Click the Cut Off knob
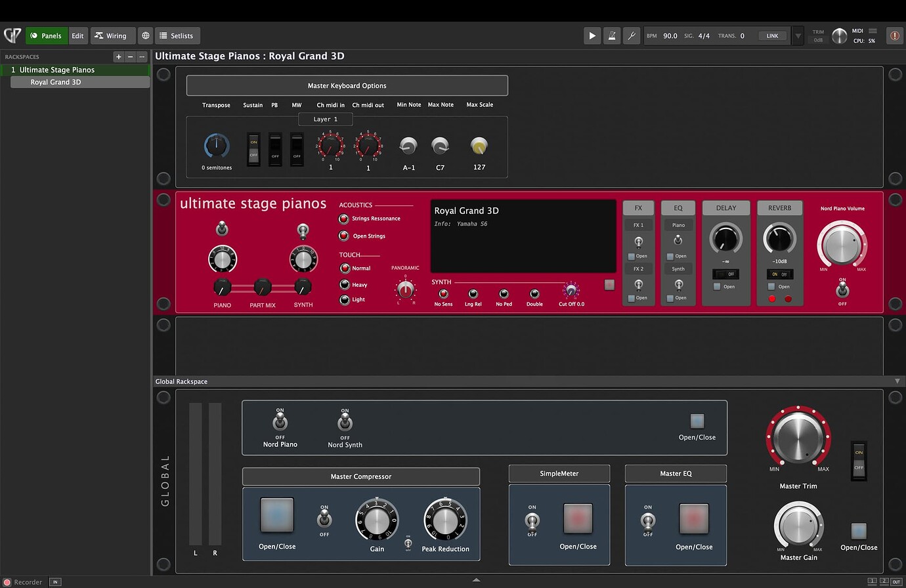This screenshot has width=906, height=588. pos(571,291)
